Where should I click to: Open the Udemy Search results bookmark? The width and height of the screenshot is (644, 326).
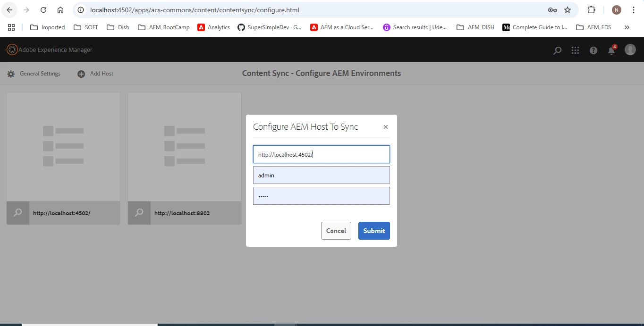coord(415,27)
